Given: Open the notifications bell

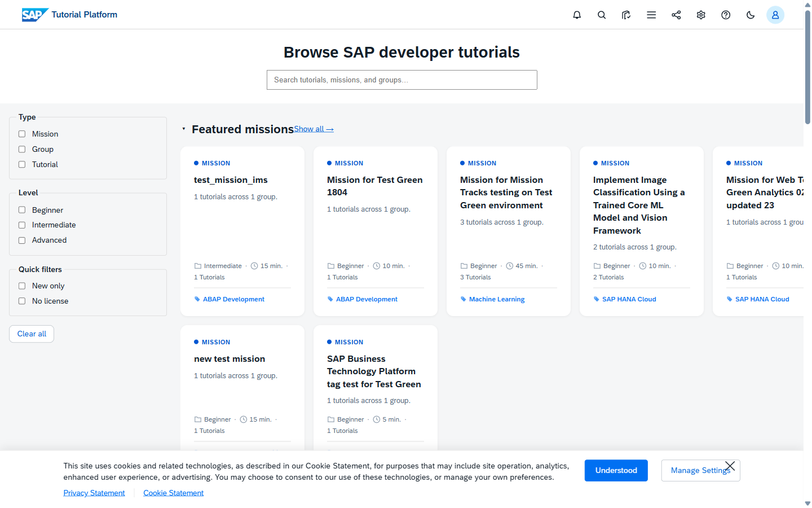Looking at the screenshot, I should coord(577,15).
